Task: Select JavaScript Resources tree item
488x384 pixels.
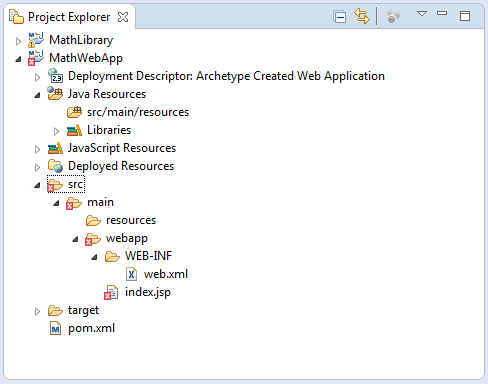Action: coord(122,148)
